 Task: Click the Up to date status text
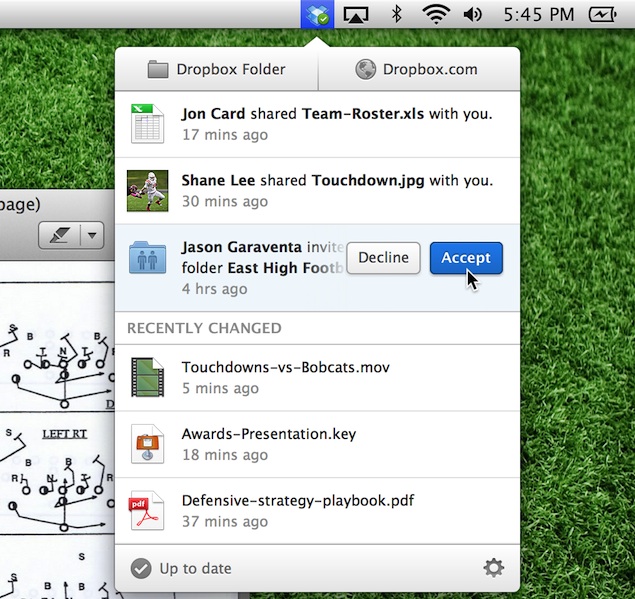pyautogui.click(x=196, y=569)
